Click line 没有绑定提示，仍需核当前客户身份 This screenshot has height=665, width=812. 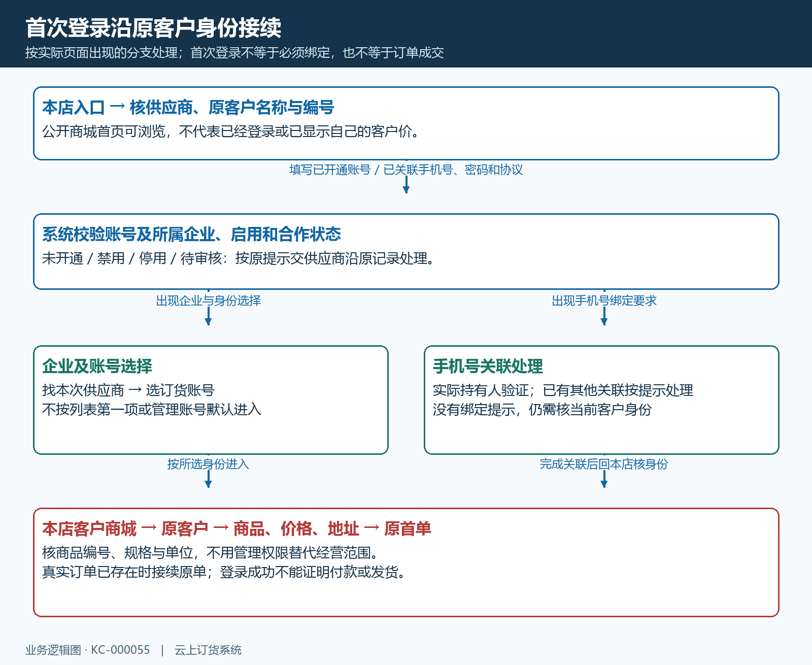(x=543, y=410)
